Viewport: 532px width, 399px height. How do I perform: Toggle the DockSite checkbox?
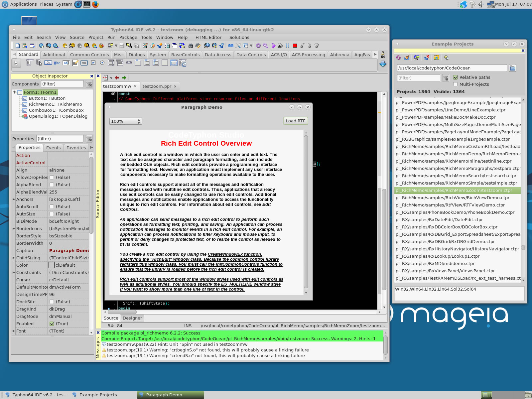52,302
